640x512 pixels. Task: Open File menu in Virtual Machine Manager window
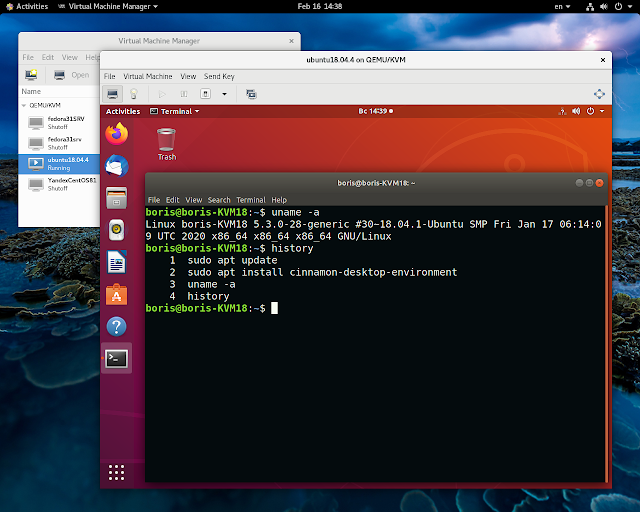click(28, 57)
